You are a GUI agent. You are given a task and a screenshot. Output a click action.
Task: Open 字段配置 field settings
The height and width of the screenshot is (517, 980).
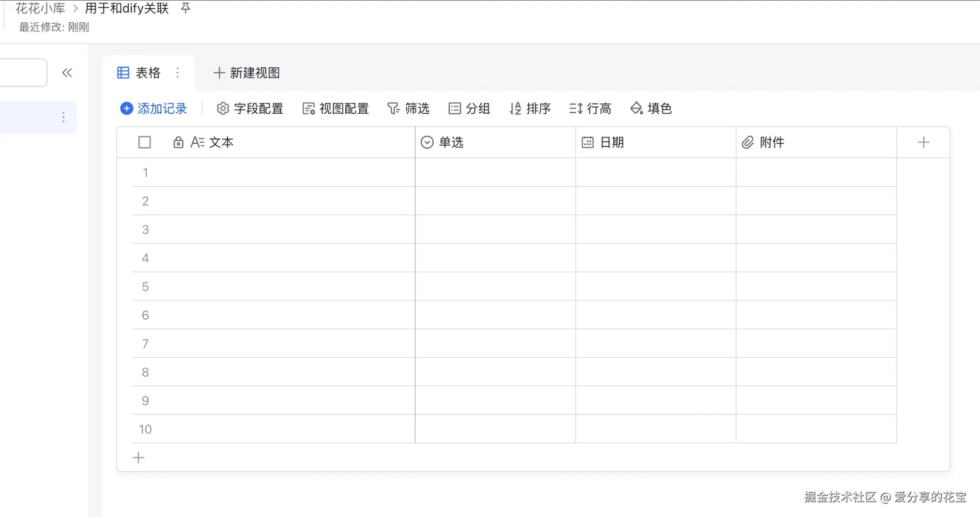[250, 108]
